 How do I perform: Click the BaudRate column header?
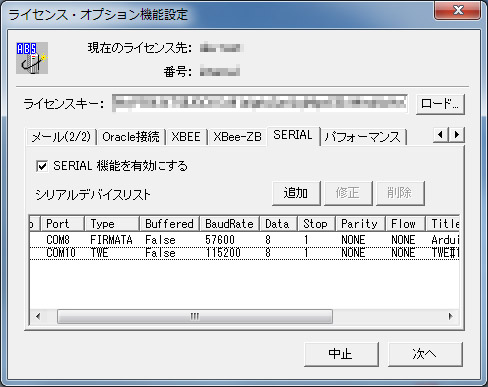click(x=229, y=224)
